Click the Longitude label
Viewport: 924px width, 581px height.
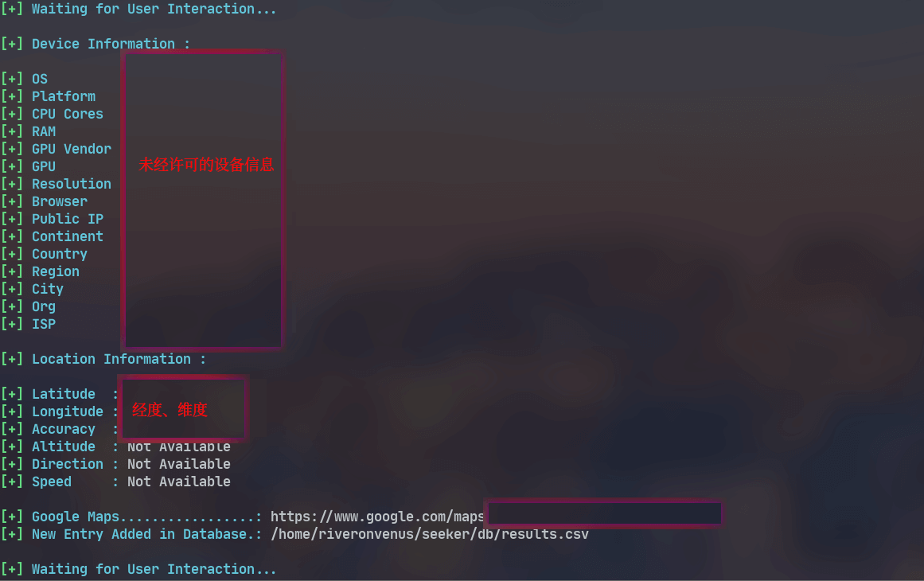point(67,411)
